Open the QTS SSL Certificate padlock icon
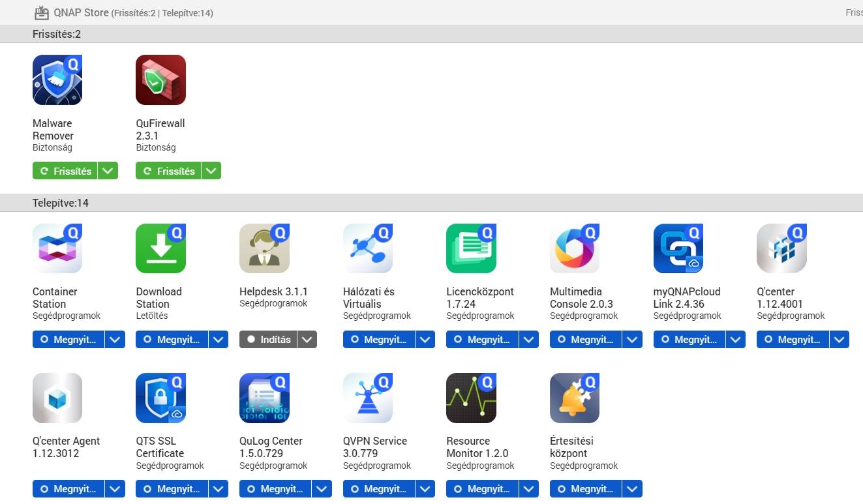863x504 pixels. pyautogui.click(x=160, y=398)
